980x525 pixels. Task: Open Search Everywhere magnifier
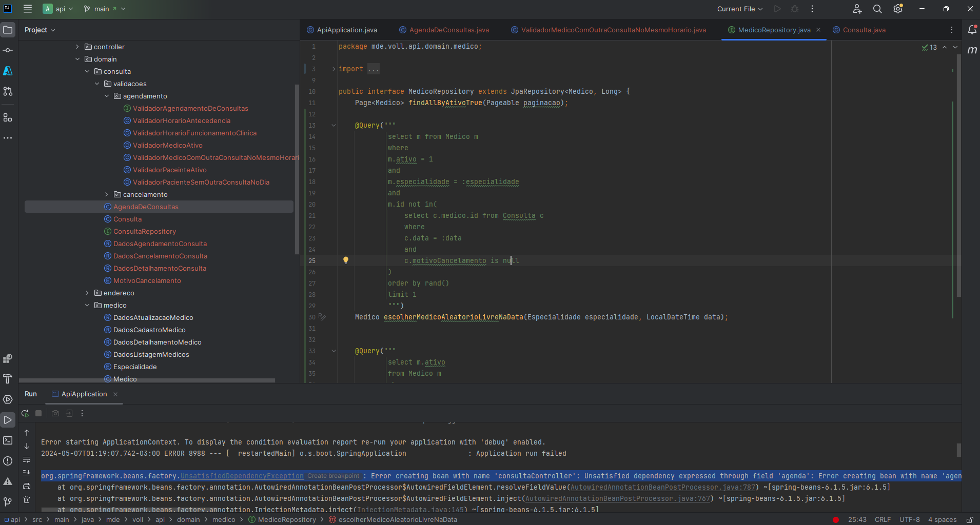[877, 9]
